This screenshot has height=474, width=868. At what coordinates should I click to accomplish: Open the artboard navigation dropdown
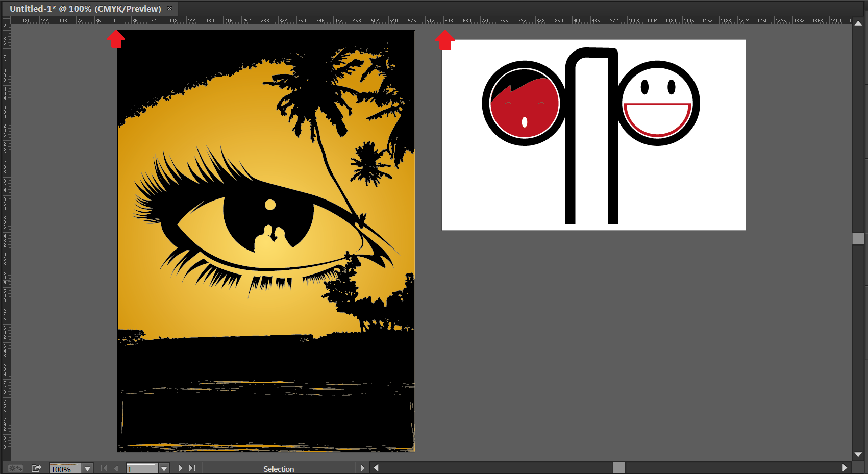coord(164,469)
